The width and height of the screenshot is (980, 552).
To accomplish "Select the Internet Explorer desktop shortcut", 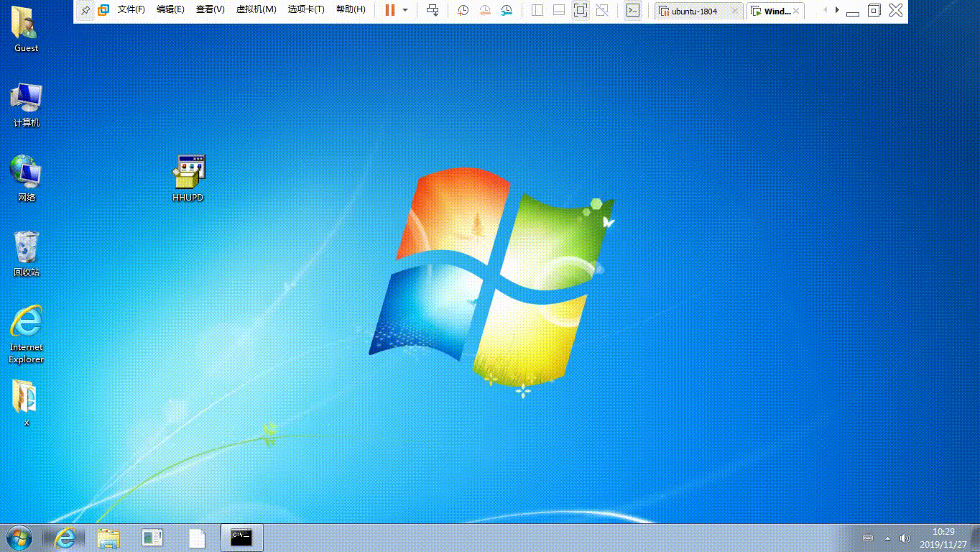I will 27,334.
